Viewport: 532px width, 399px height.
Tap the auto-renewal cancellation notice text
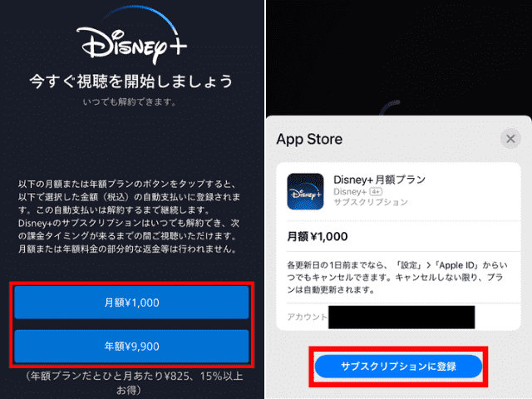(397, 277)
